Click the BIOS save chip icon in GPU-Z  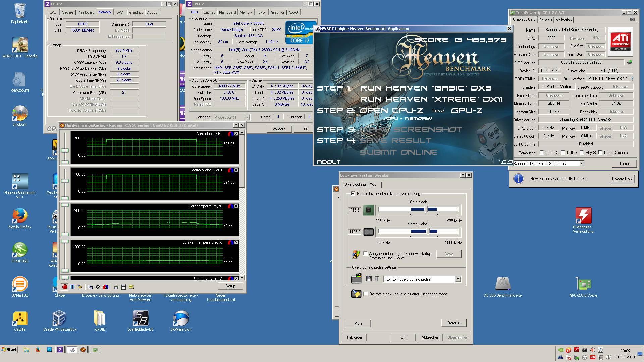[630, 62]
